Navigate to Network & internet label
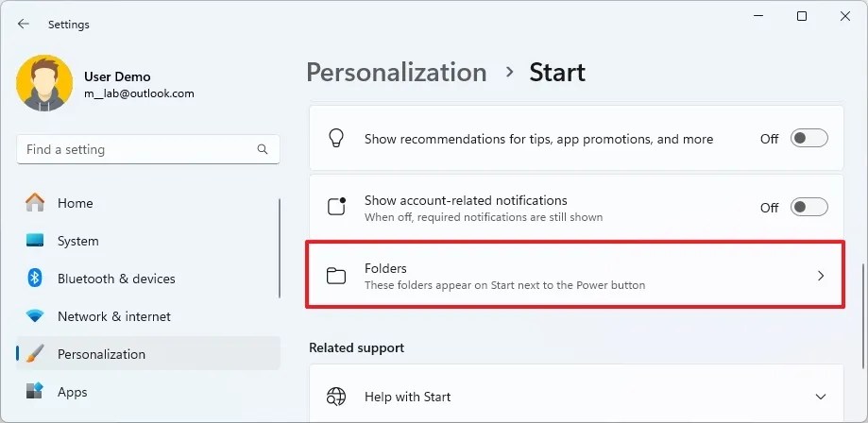 point(114,316)
